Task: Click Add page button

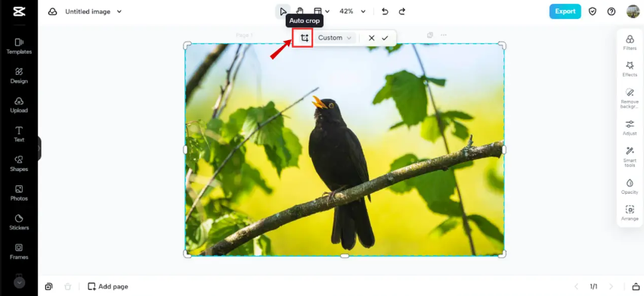Action: 108,287
